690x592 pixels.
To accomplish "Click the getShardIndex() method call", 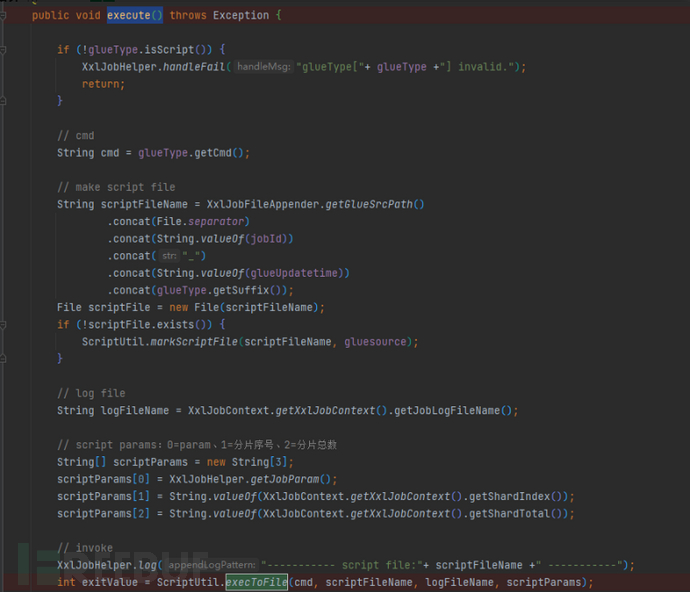I will pyautogui.click(x=515, y=496).
